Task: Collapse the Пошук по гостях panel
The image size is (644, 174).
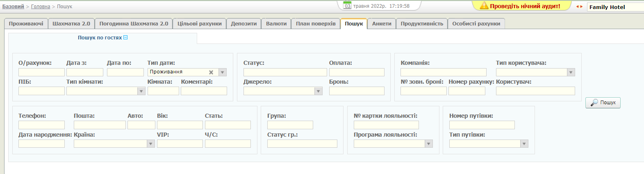Action: [125, 37]
